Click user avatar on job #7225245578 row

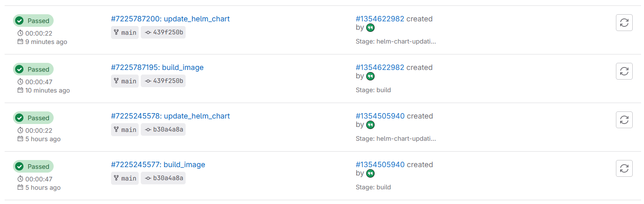370,125
